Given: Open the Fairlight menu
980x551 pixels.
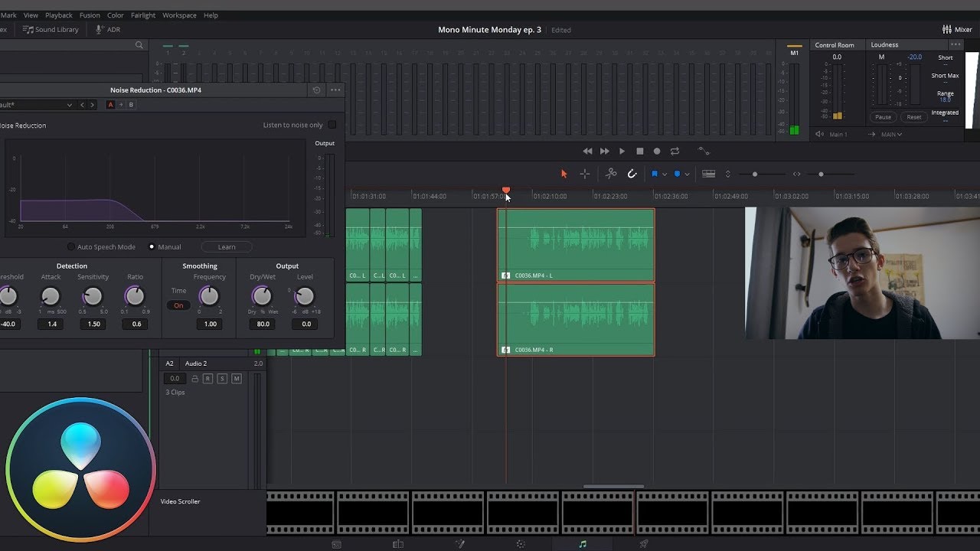Looking at the screenshot, I should [x=143, y=15].
